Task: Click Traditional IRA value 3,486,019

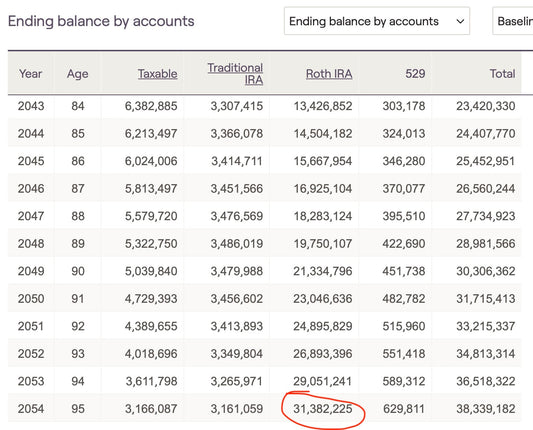Action: click(x=237, y=244)
